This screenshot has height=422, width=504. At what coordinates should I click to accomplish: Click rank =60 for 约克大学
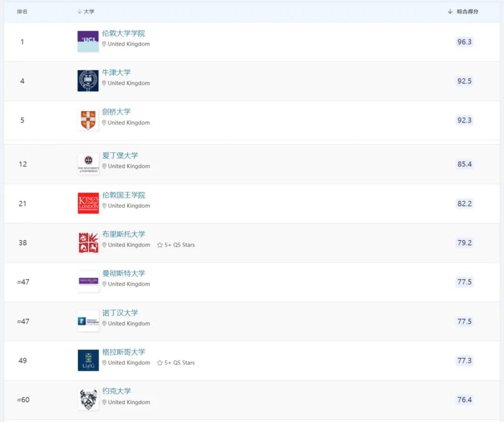(x=23, y=400)
